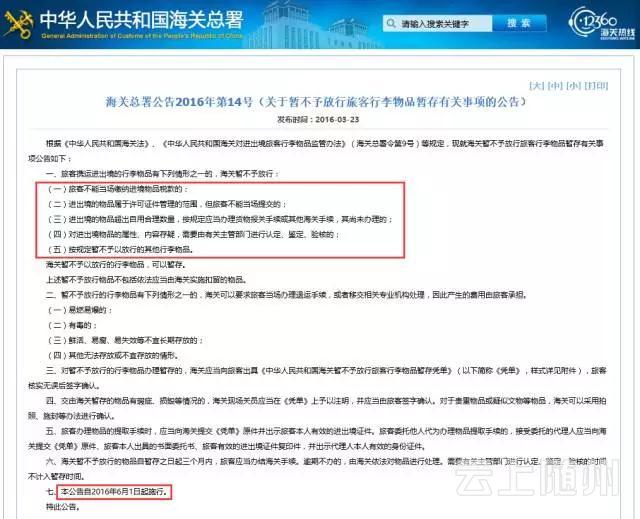Click the 搜索 search button

pyautogui.click(x=517, y=22)
